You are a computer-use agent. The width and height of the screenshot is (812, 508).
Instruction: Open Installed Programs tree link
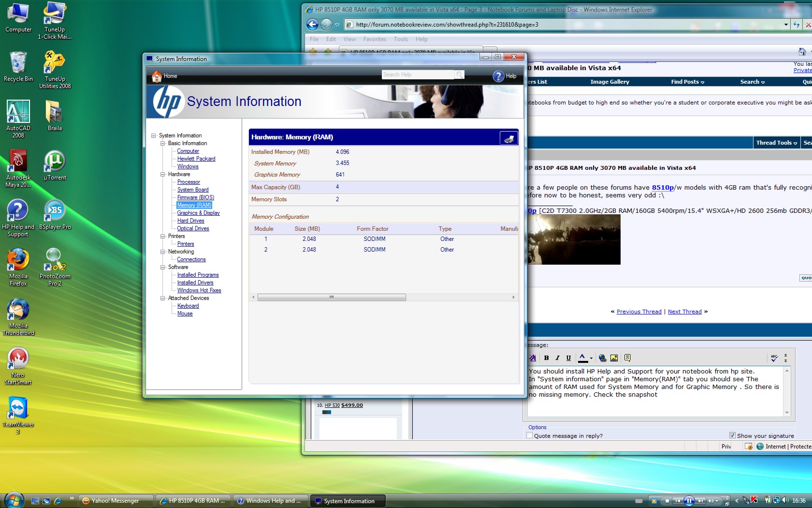tap(198, 275)
